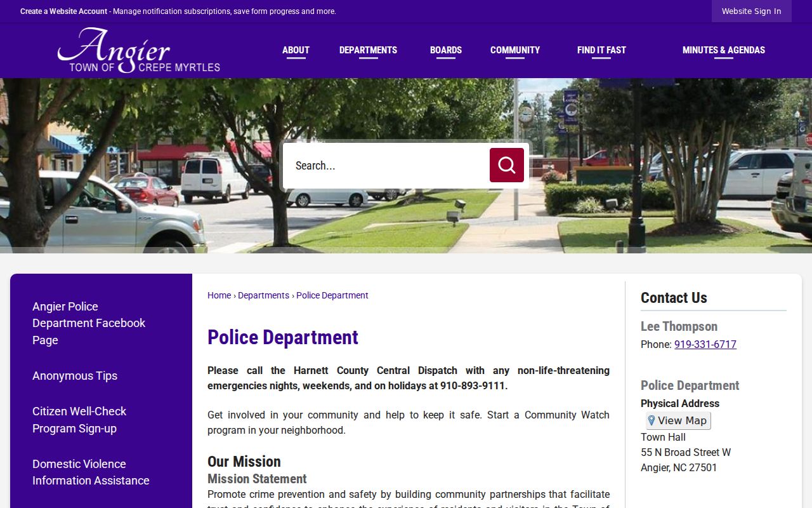Open Domestic Violence Information Assistance link
Viewport: 812px width, 508px height.
[91, 472]
